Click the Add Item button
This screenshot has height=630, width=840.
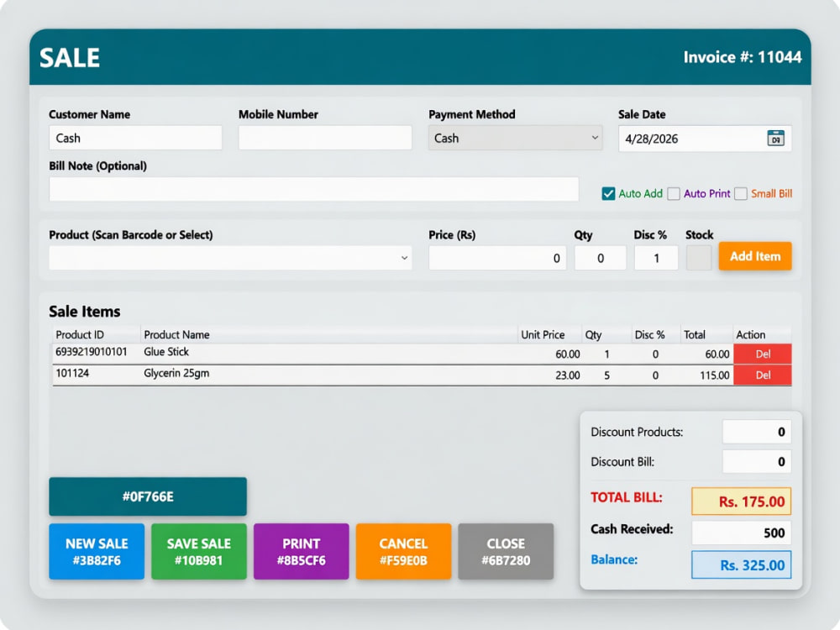(x=755, y=256)
